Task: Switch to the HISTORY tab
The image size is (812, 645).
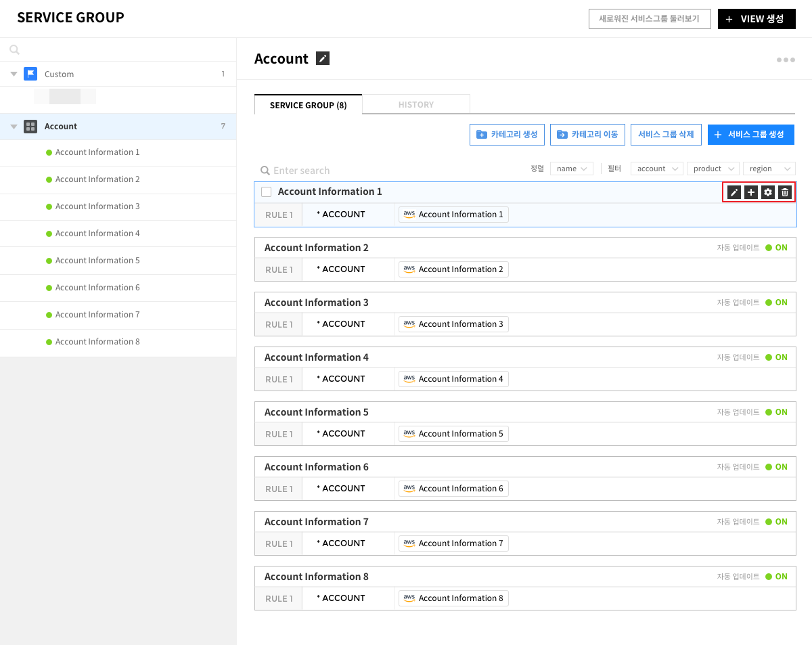Action: coord(415,105)
